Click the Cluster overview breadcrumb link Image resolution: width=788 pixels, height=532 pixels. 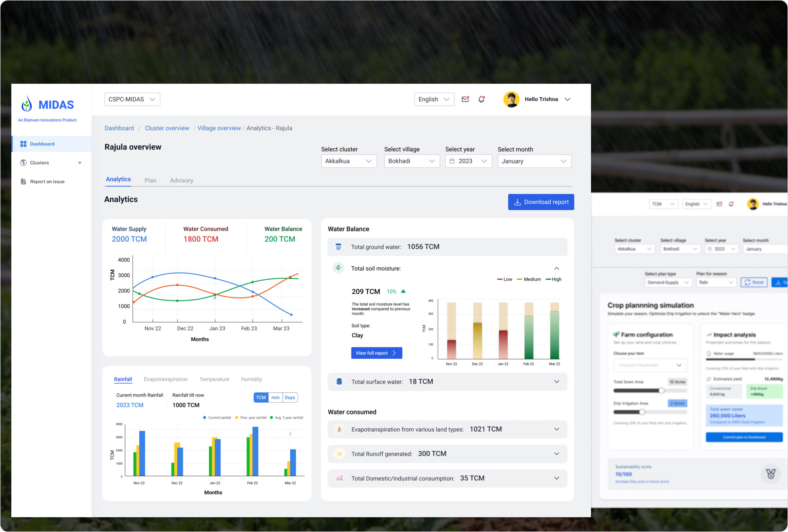(x=167, y=128)
